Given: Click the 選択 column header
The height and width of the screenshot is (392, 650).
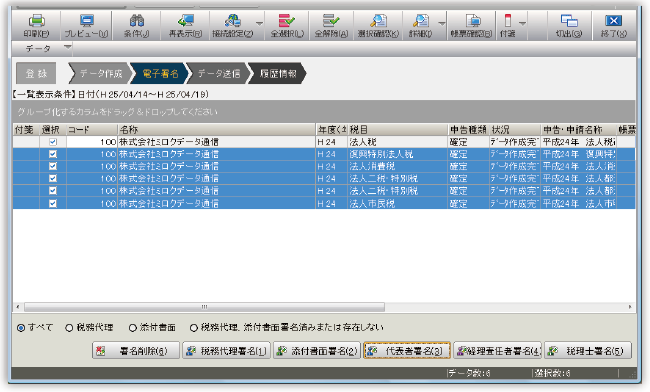Looking at the screenshot, I should (x=53, y=130).
